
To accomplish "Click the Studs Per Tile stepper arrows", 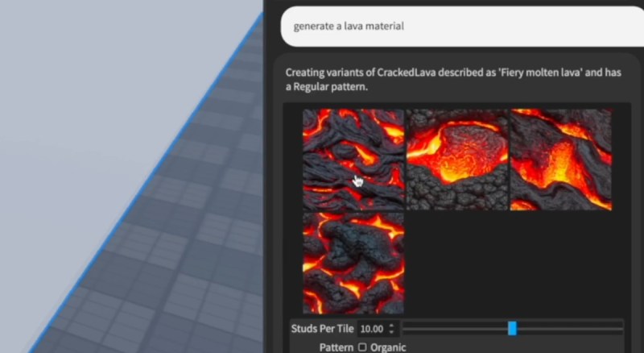I will (392, 329).
